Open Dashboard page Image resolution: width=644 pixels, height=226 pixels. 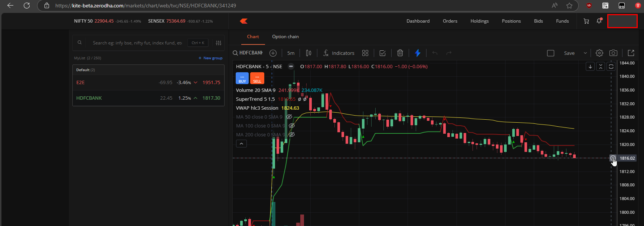418,21
